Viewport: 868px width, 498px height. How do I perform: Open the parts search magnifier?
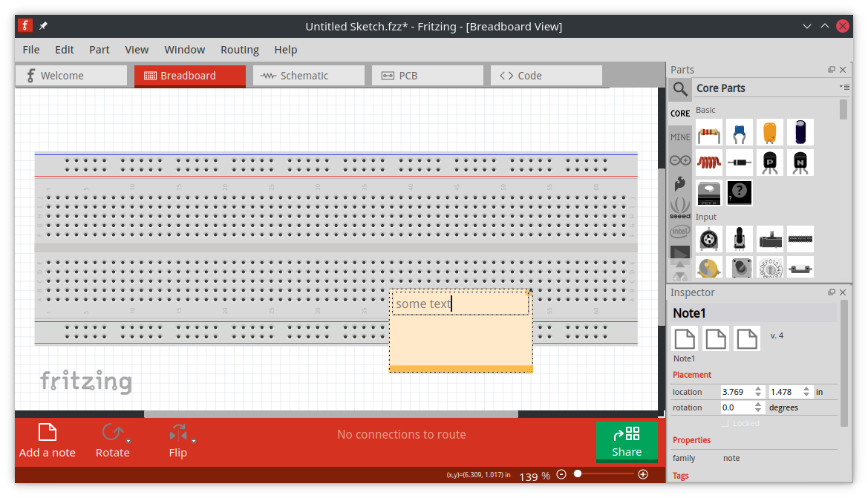pos(680,88)
